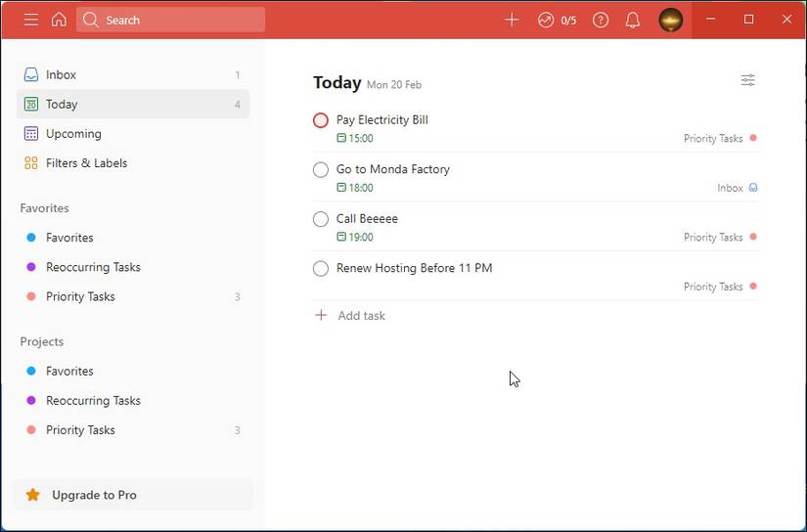Open Priority Tasks link on Pay Electricity Bill
This screenshot has height=532, width=807.
coord(720,139)
